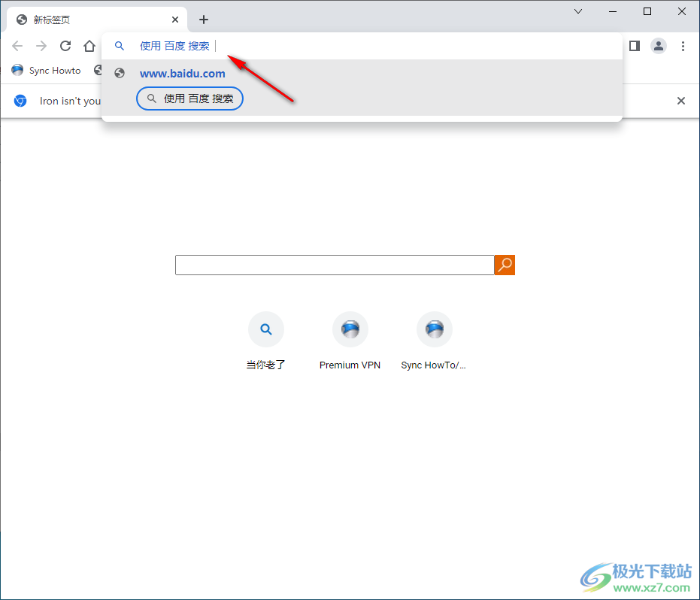Screen dimensions: 700x600
Task: Select the 新标签页 tab
Action: click(97, 20)
